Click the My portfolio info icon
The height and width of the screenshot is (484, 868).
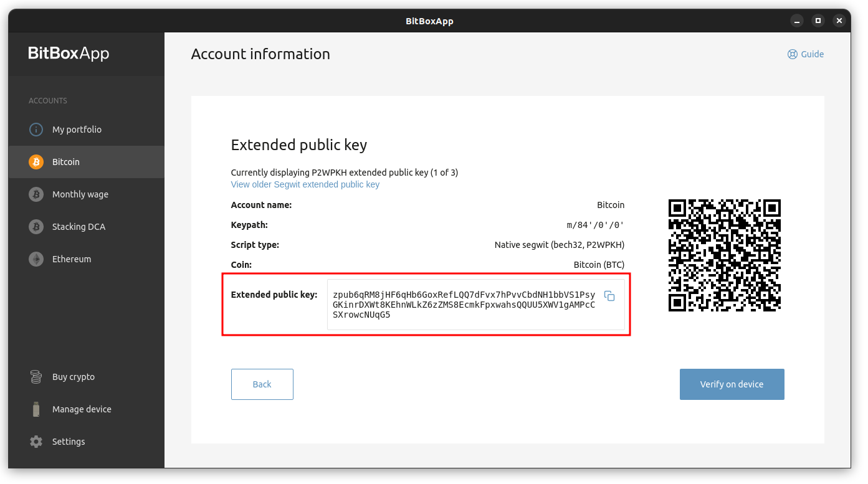tap(36, 130)
